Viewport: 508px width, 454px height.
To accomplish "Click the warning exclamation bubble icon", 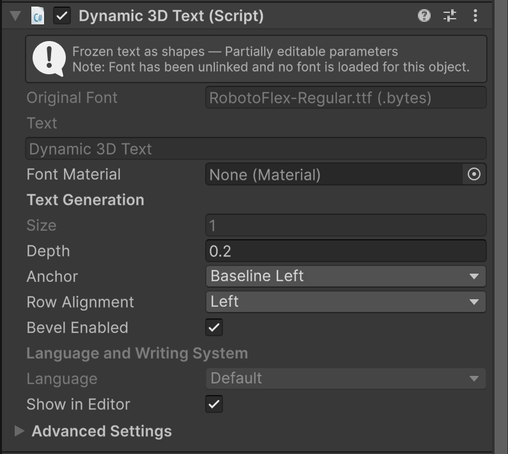I will pyautogui.click(x=49, y=59).
